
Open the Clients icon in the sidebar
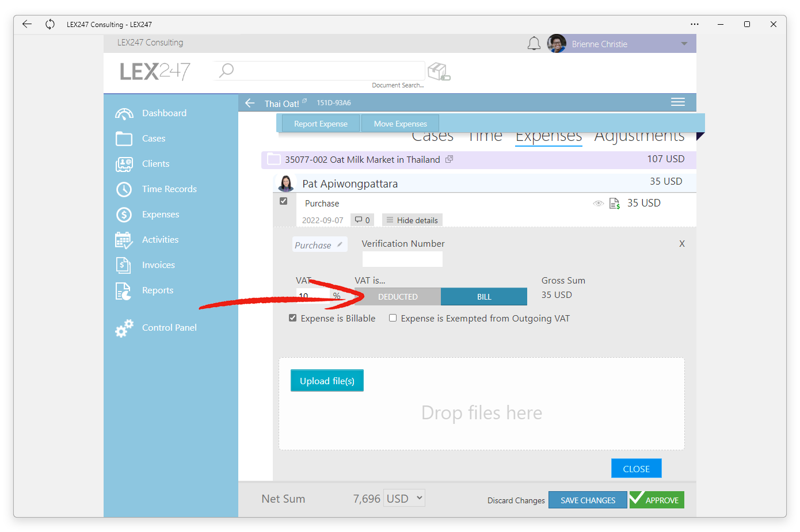tap(124, 164)
